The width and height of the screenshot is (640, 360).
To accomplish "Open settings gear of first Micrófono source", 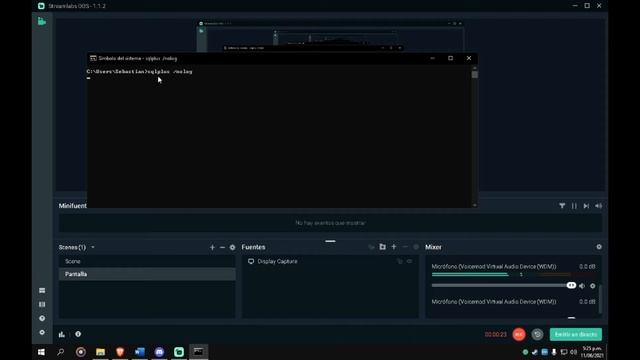I will 593,286.
